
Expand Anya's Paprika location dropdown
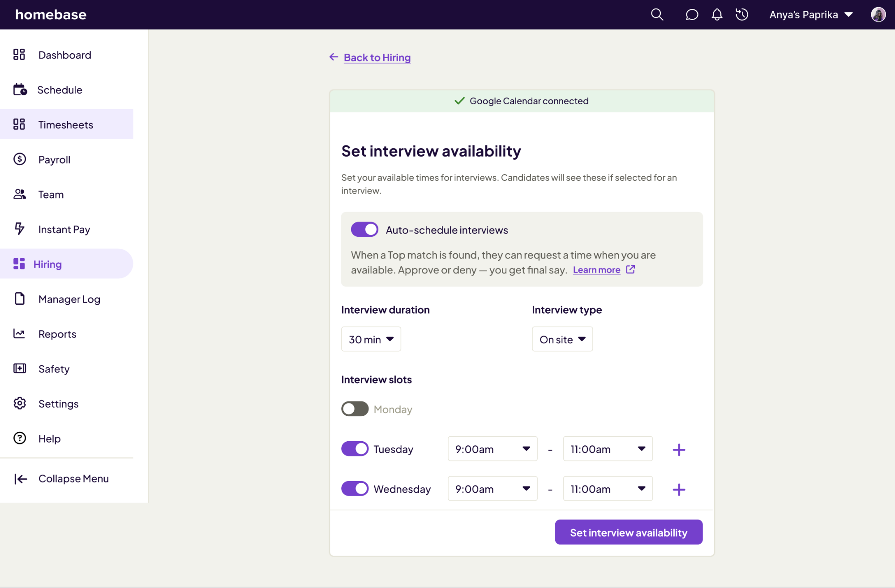tap(811, 15)
